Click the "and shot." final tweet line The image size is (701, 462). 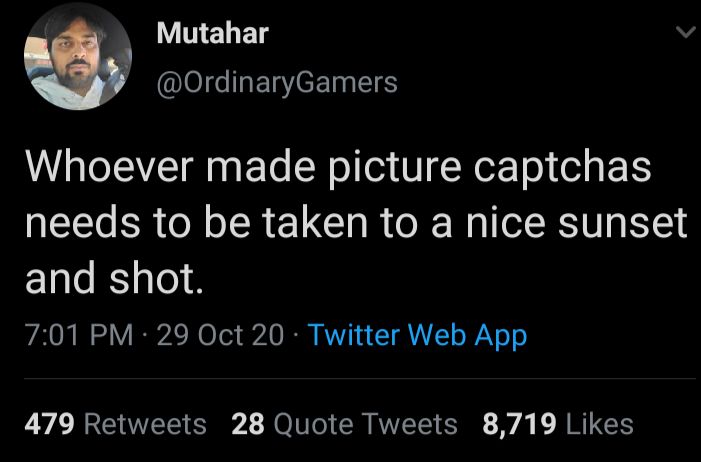point(115,279)
